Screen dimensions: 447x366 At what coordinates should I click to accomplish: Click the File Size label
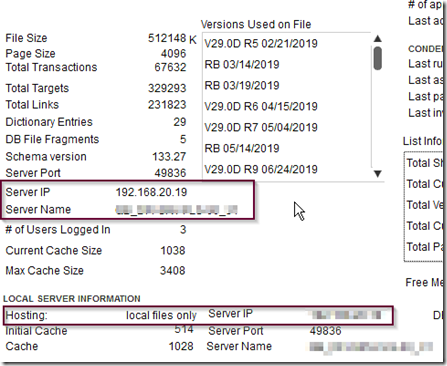point(26,38)
